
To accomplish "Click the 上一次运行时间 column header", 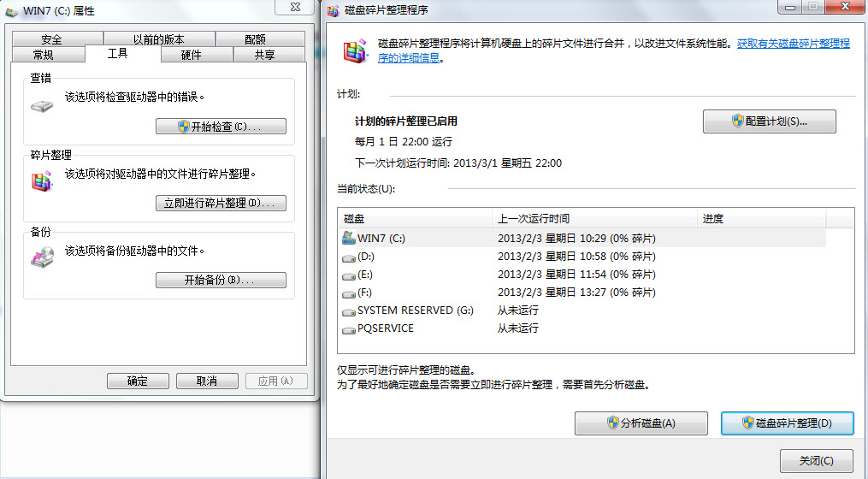I will (x=594, y=219).
